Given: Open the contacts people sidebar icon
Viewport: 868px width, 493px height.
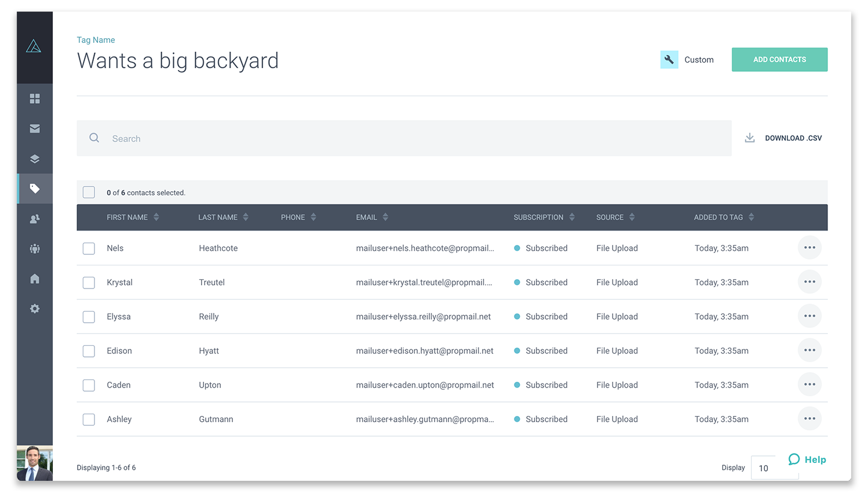Looking at the screenshot, I should [x=35, y=219].
